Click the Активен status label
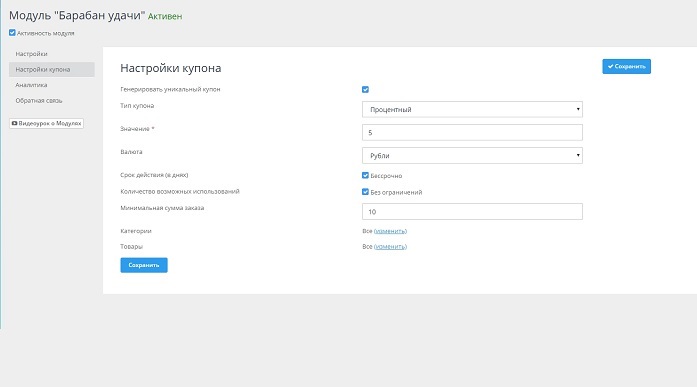This screenshot has width=697, height=387. [165, 16]
